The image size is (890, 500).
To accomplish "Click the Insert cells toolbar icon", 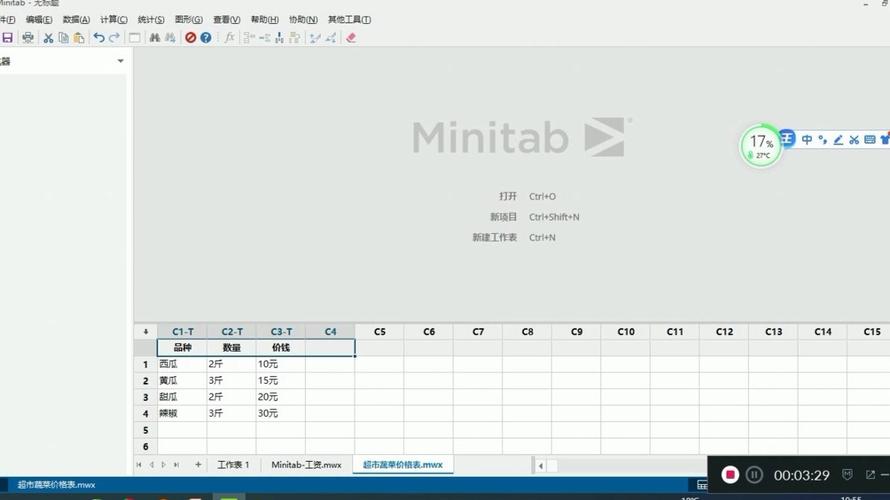I will (x=249, y=37).
